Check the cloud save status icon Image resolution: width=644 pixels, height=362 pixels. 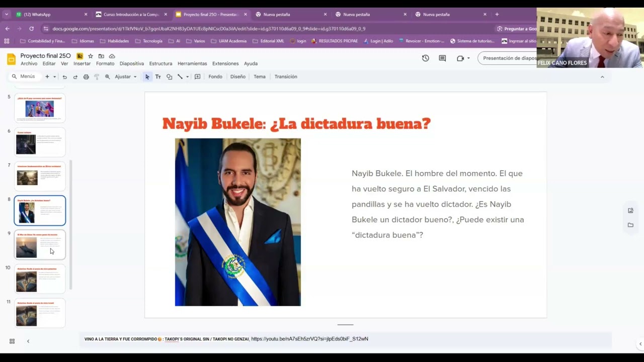click(x=112, y=56)
